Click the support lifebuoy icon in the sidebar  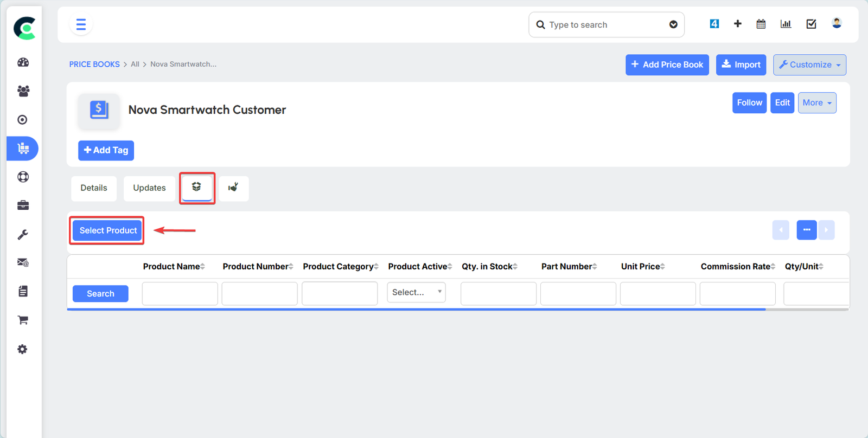click(23, 177)
